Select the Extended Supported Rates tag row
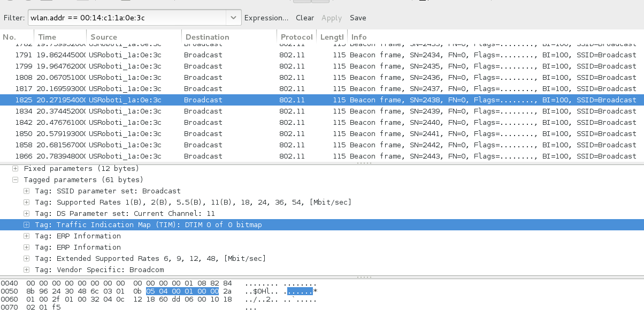Screen dimensions: 644x315 (x=150, y=259)
